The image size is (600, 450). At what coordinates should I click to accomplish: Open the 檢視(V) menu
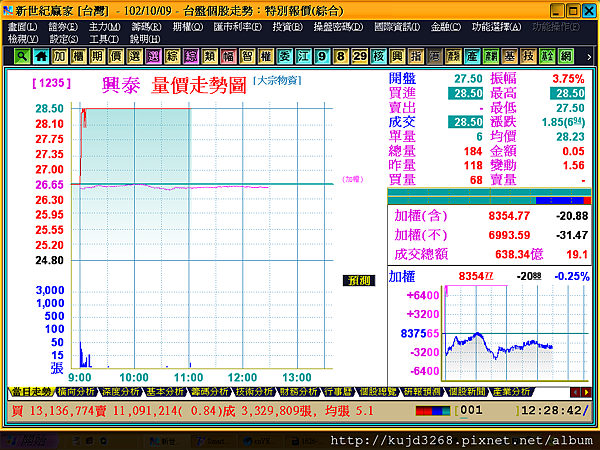point(23,39)
